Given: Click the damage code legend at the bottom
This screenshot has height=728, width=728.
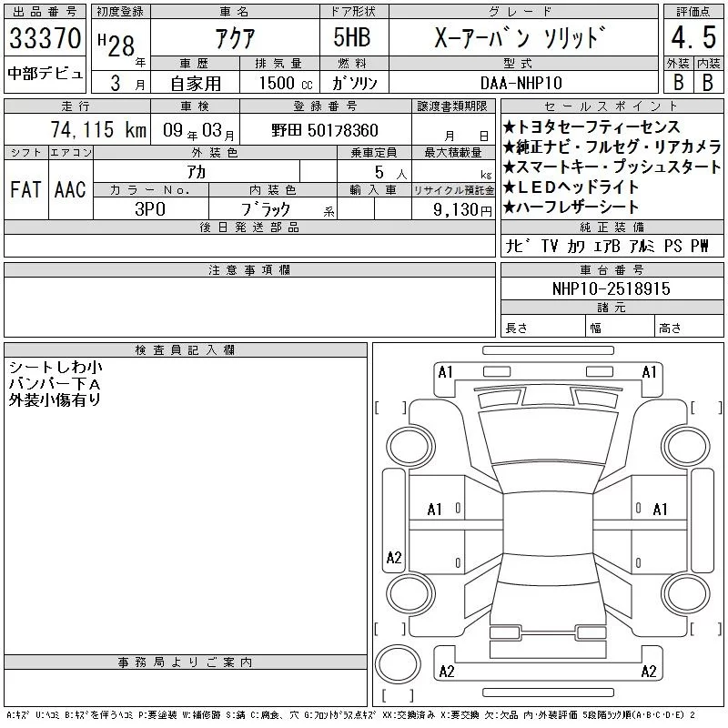Looking at the screenshot, I should [x=351, y=715].
